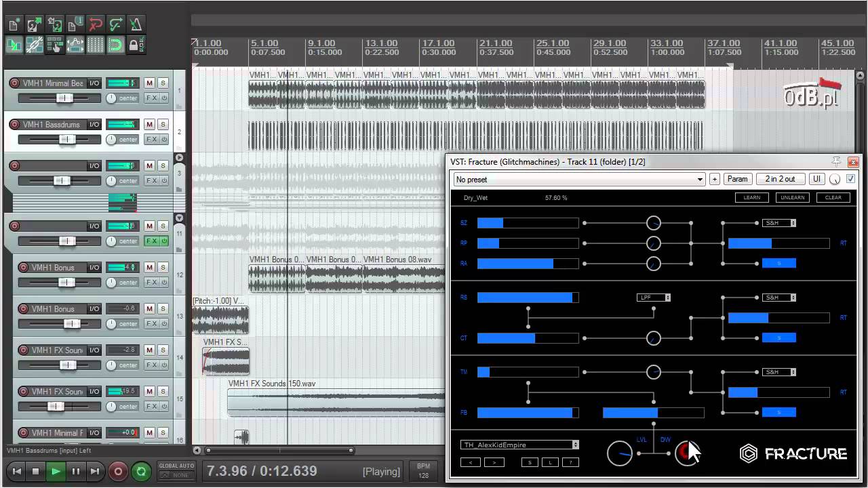Open project using the toolbar disk icon
Image resolution: width=868 pixels, height=488 pixels.
(x=35, y=26)
